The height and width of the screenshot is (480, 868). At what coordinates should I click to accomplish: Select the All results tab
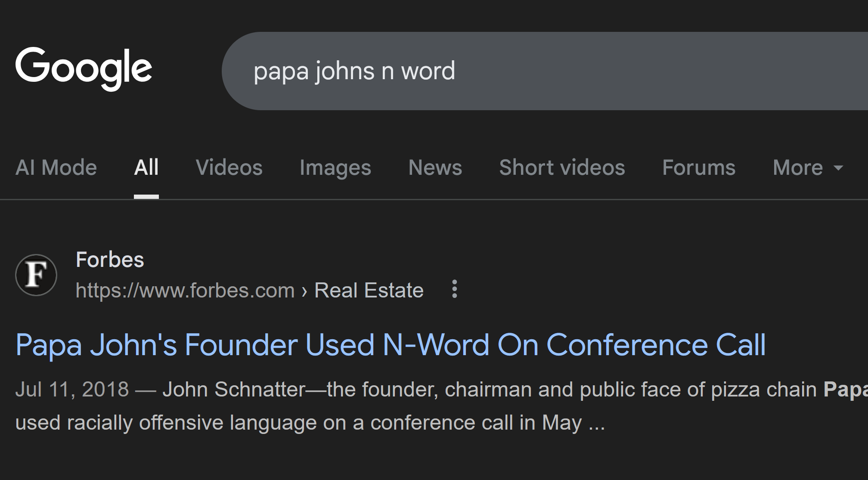point(146,167)
